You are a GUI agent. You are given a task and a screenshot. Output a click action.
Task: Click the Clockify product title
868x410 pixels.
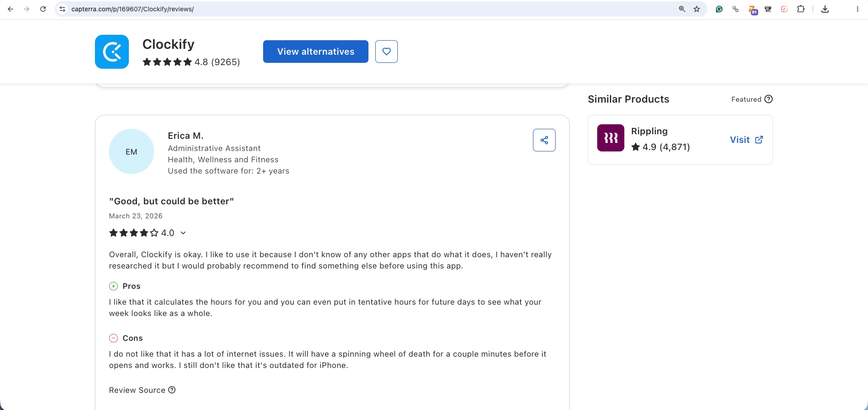coord(168,44)
